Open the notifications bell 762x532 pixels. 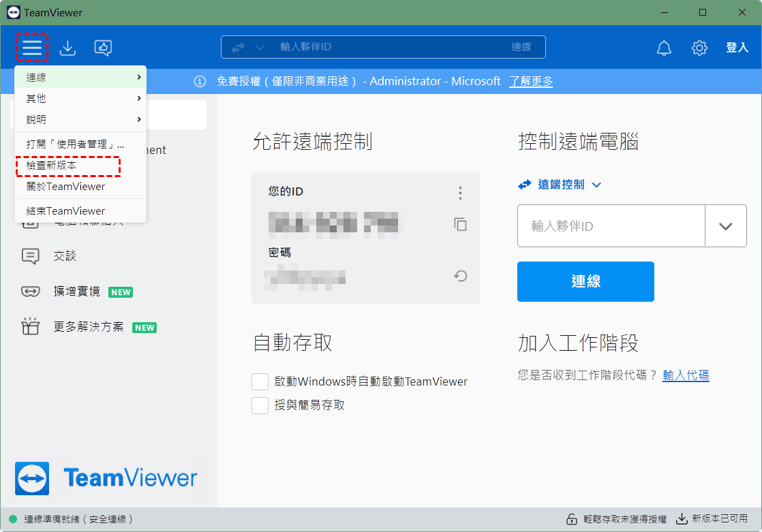pyautogui.click(x=663, y=48)
